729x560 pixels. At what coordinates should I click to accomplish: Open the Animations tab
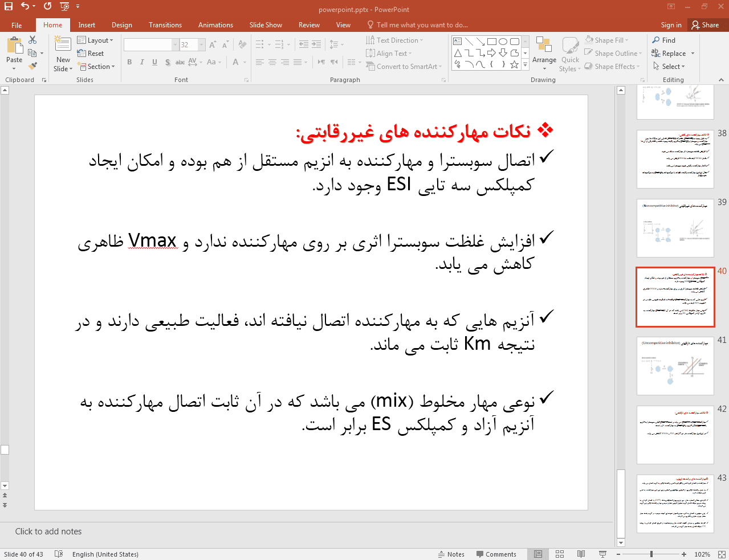(x=215, y=25)
